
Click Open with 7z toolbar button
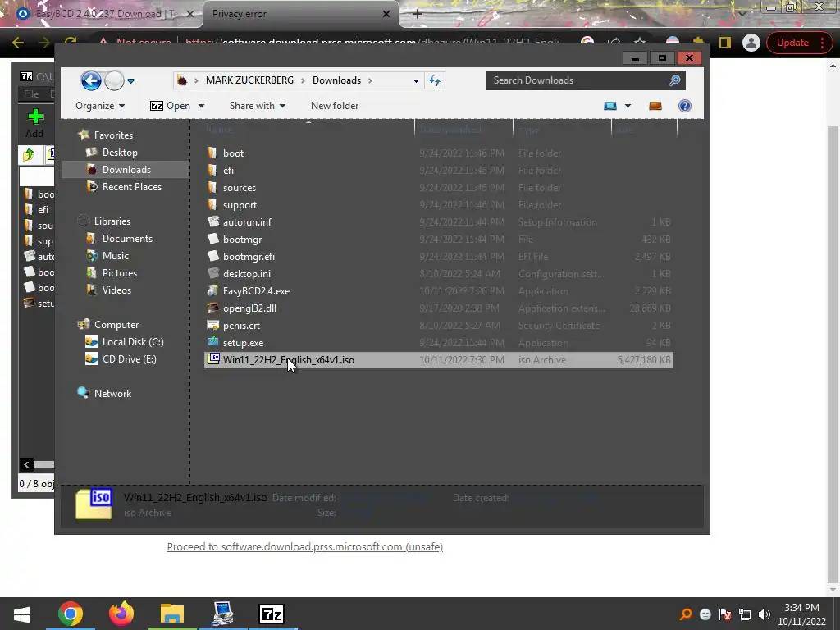click(171, 106)
